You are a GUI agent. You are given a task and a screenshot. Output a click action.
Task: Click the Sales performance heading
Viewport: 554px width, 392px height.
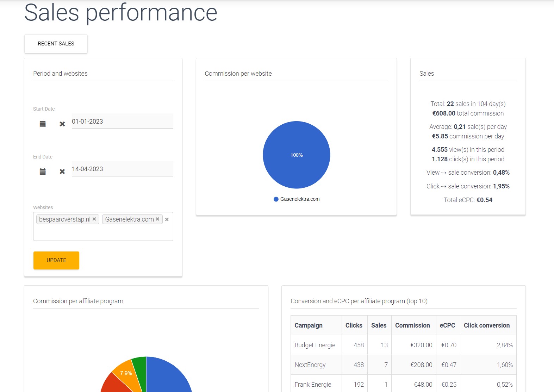coord(121,13)
